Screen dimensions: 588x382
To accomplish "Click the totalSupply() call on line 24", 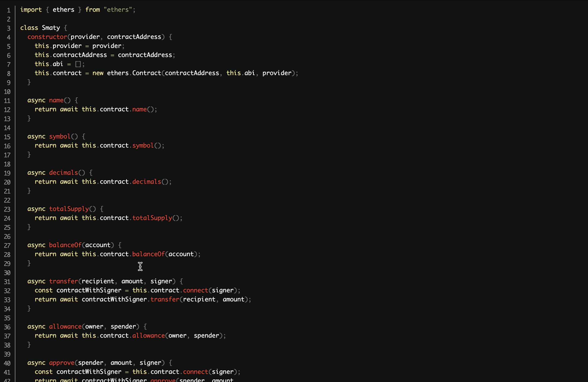I will (x=156, y=218).
